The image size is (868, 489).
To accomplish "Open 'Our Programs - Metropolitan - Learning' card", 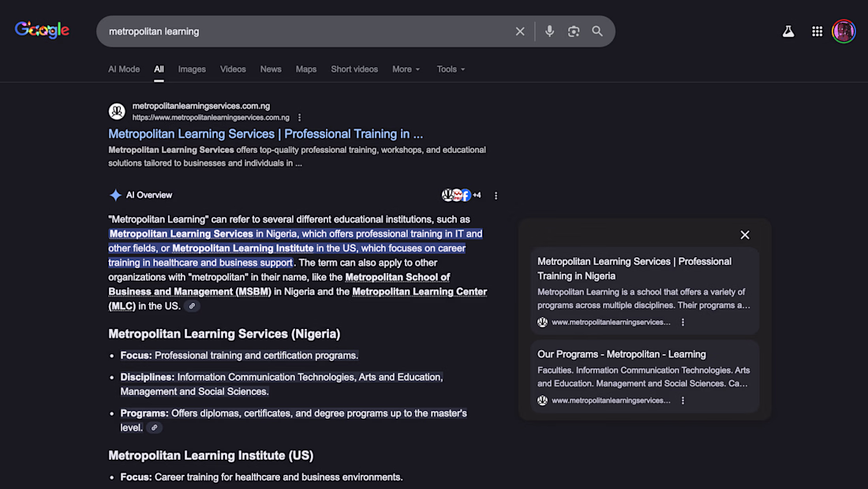I will pyautogui.click(x=645, y=376).
